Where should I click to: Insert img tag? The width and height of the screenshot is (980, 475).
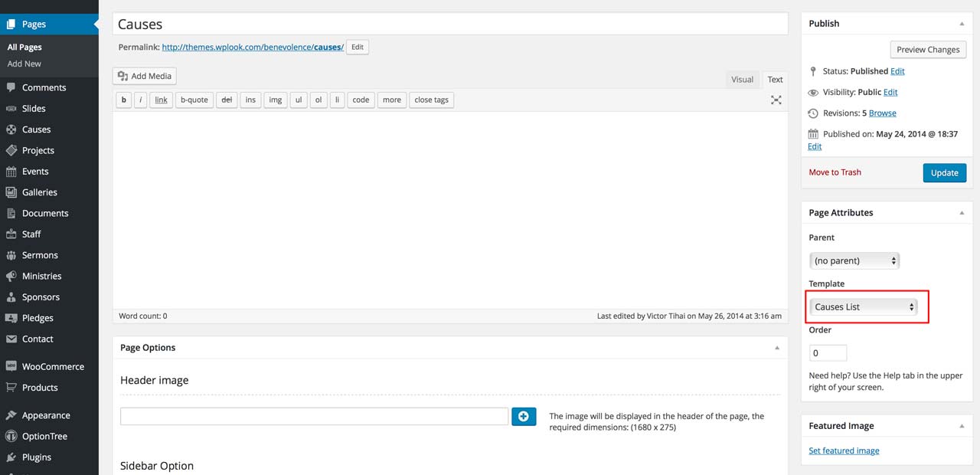(276, 100)
